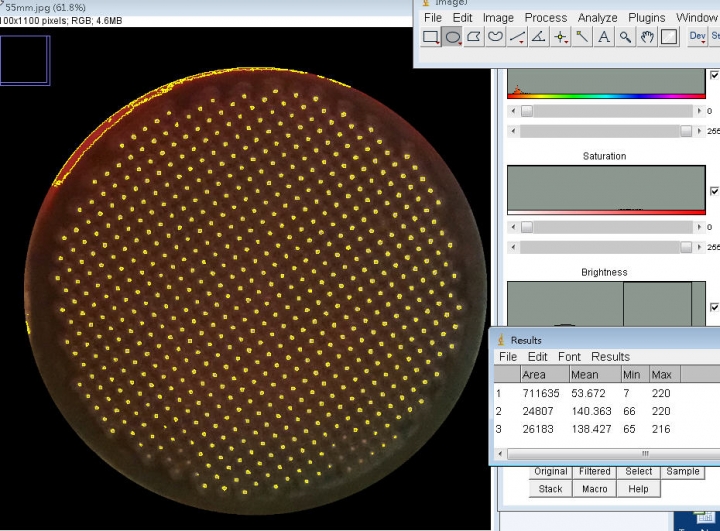This screenshot has height=531, width=720.
Task: Activate the Freehand selection tool
Action: 495,37
